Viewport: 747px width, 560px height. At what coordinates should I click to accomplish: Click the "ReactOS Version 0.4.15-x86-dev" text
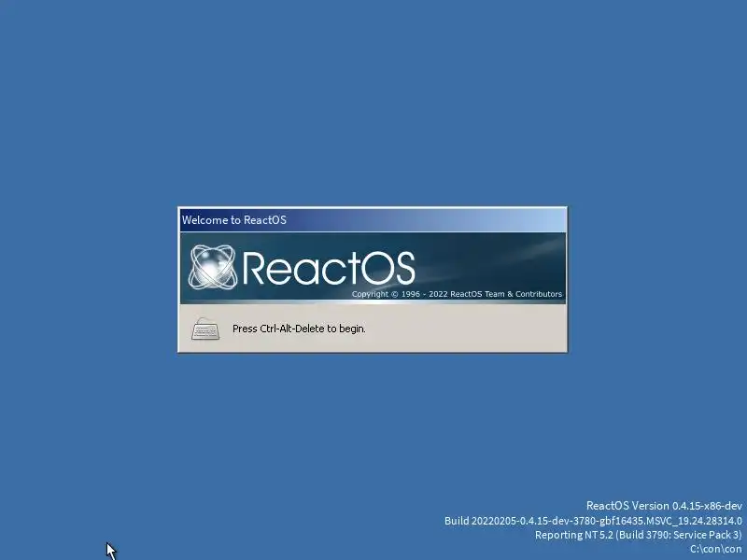pyautogui.click(x=664, y=506)
